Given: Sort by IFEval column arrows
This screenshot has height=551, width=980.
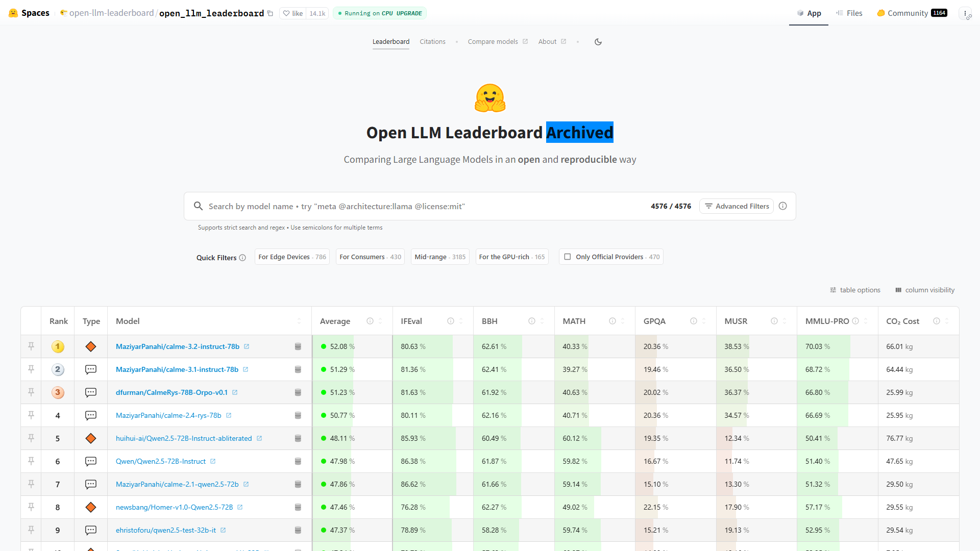Looking at the screenshot, I should tap(461, 321).
